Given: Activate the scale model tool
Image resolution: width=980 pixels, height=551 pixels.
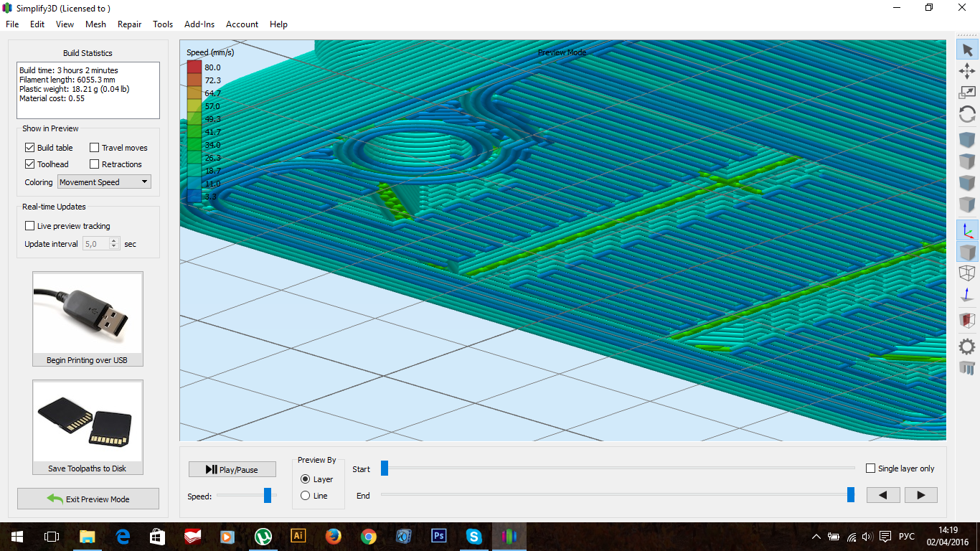Looking at the screenshot, I should (967, 93).
